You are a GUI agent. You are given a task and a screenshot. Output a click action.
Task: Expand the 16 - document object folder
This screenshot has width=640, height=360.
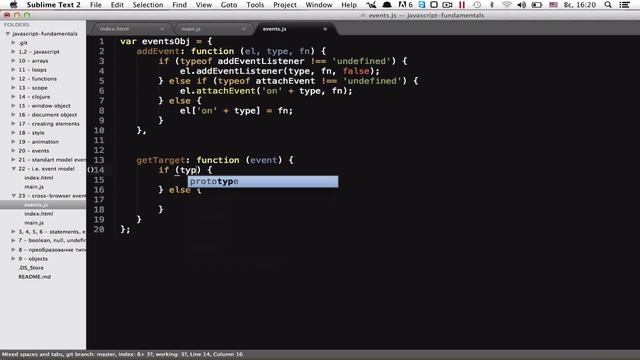pos(13,115)
